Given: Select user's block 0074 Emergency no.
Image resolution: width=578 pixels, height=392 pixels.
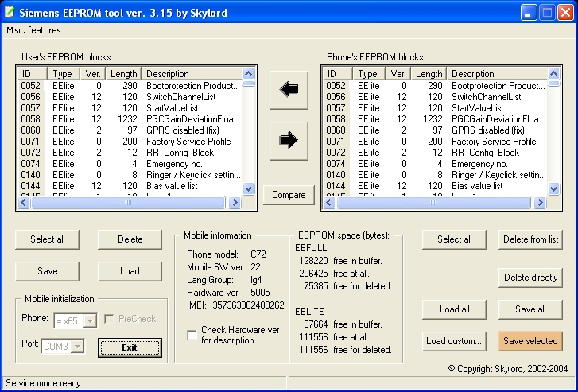Looking at the screenshot, I should click(x=130, y=163).
